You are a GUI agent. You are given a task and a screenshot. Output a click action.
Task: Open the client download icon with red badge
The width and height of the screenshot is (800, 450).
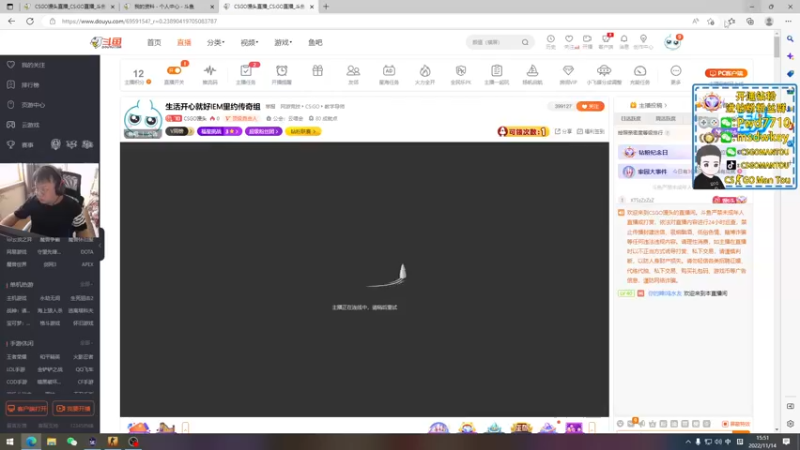click(x=606, y=41)
